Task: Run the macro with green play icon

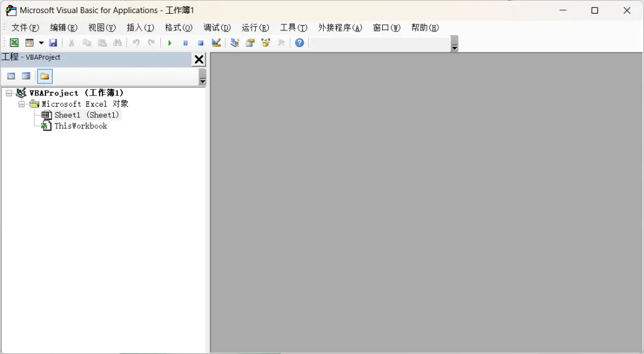Action: [x=169, y=43]
